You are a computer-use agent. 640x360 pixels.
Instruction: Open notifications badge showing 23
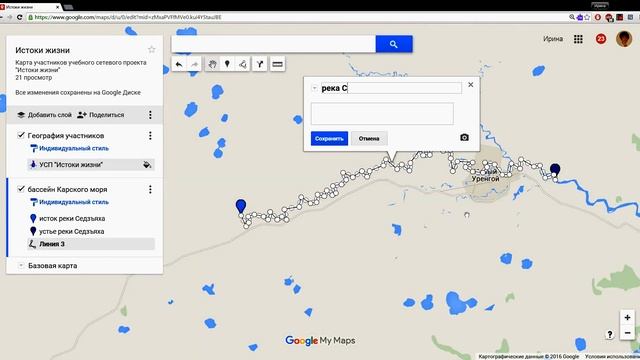(600, 39)
